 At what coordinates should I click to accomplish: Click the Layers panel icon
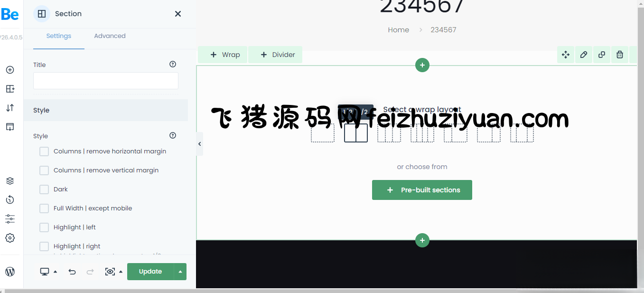click(10, 180)
